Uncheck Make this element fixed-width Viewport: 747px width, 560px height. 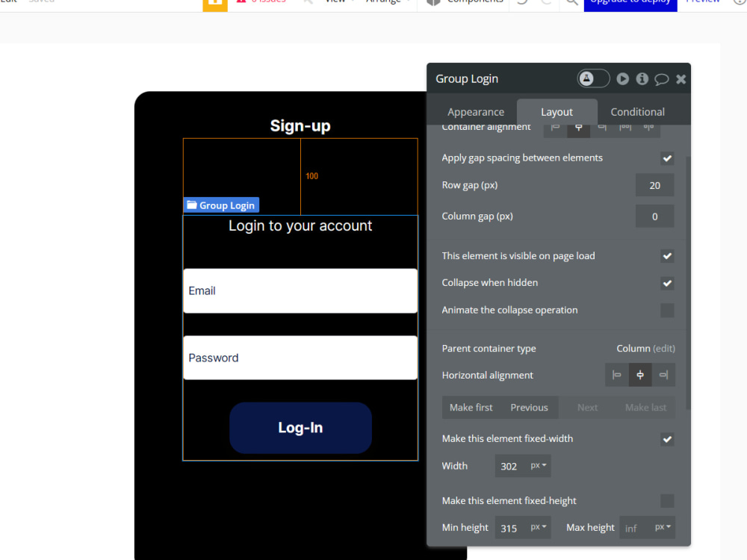tap(667, 439)
